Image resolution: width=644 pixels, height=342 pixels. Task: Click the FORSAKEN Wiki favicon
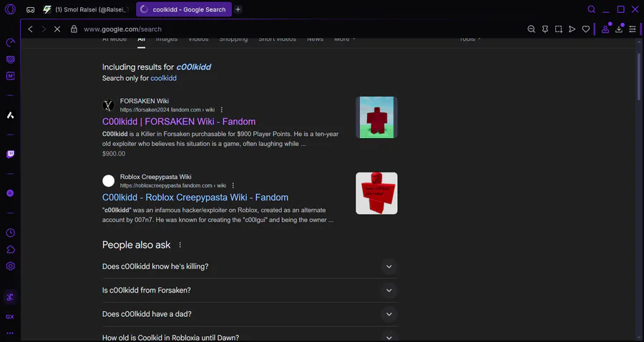[x=109, y=105]
